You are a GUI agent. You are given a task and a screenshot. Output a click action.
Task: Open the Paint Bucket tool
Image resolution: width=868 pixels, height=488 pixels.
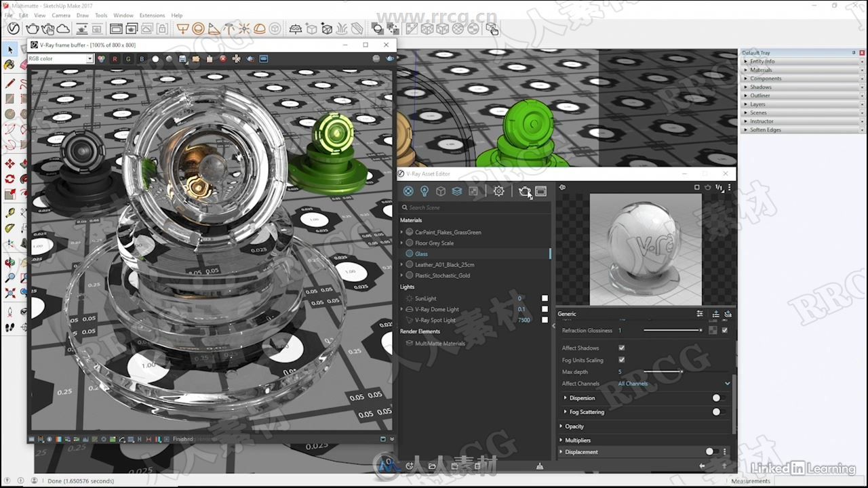click(9, 65)
